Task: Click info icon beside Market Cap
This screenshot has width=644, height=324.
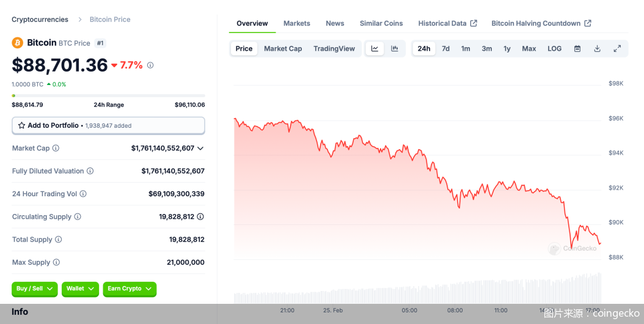Action: click(56, 149)
